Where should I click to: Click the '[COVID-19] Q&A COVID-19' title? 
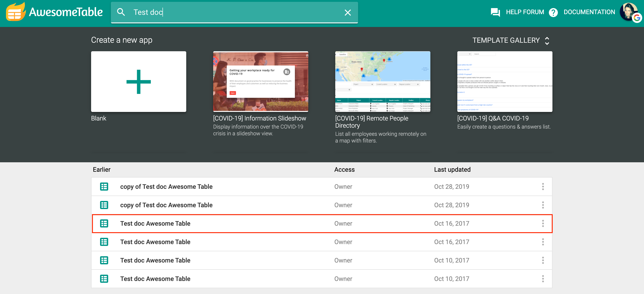pos(493,118)
